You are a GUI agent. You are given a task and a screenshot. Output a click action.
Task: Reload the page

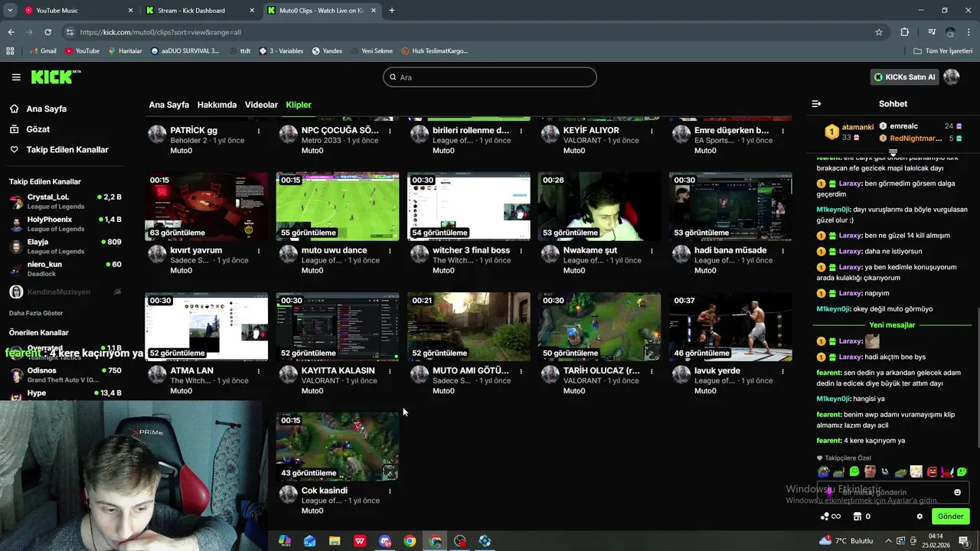tap(47, 32)
